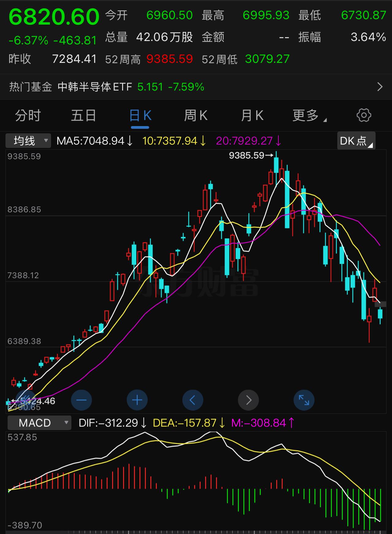
Task: Tap current price 6820.60
Action: (54, 17)
